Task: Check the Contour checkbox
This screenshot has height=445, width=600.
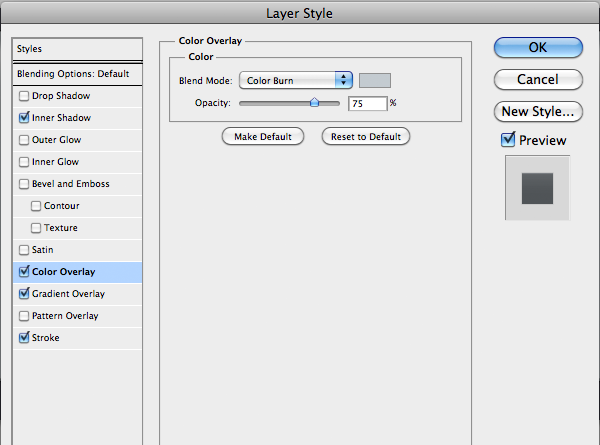Action: point(36,206)
